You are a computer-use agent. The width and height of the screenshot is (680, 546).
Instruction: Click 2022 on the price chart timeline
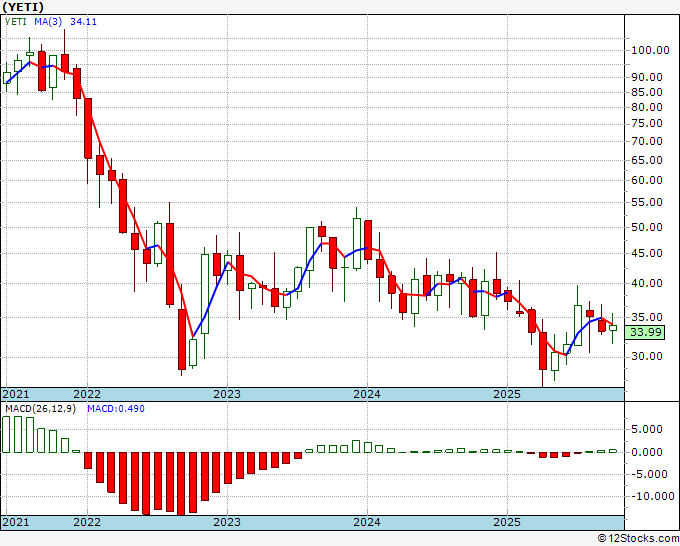(87, 394)
